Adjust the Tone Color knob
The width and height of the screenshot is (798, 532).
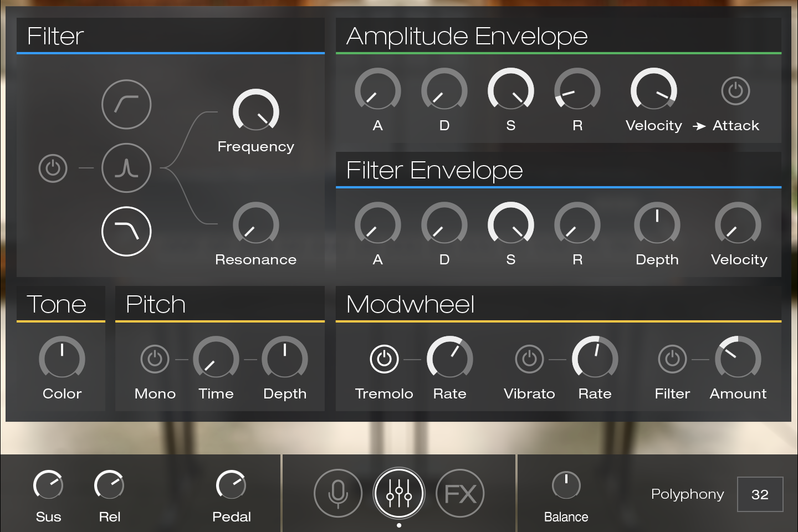[x=62, y=359]
